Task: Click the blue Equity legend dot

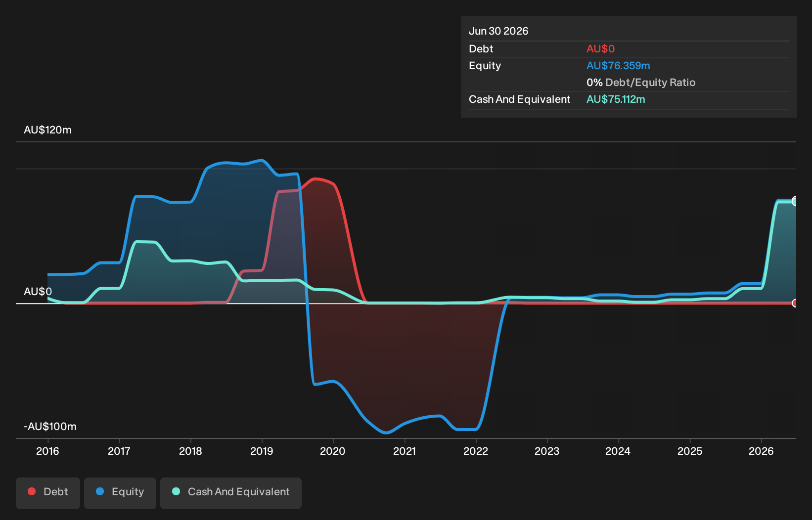Action: [100, 491]
